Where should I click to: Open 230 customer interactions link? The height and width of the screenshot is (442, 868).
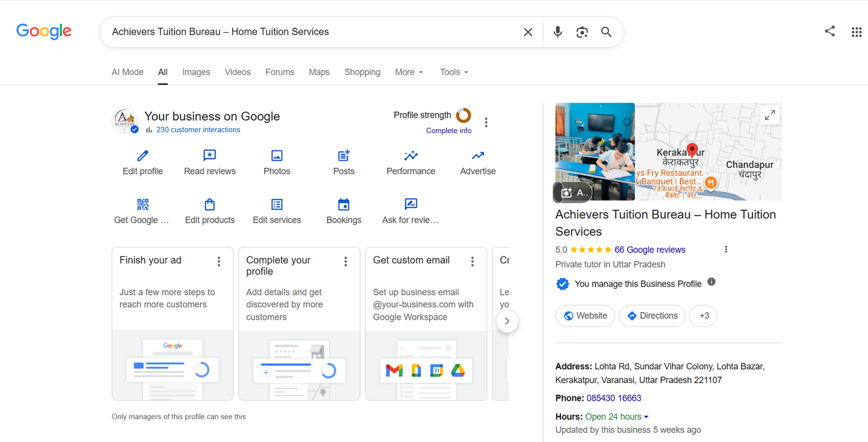198,130
